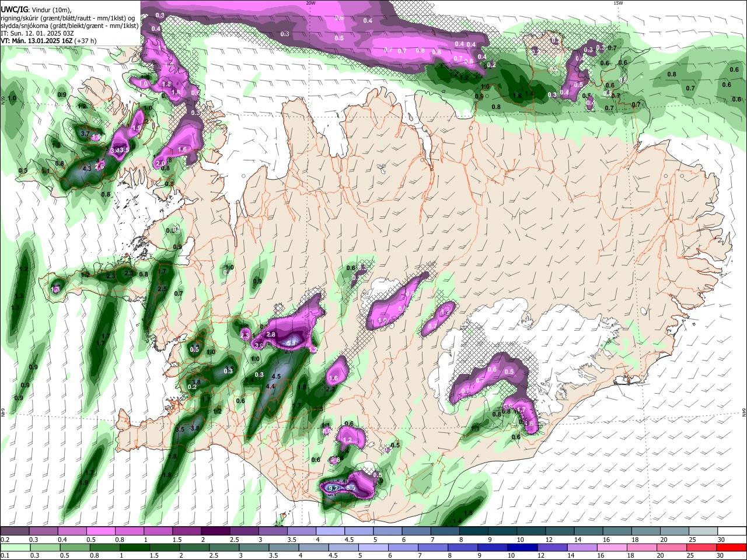747x560 pixels.
Task: Click the 'slydda/snjókoma (grátt/bleikt/grænt' description line
Action: 69,26
